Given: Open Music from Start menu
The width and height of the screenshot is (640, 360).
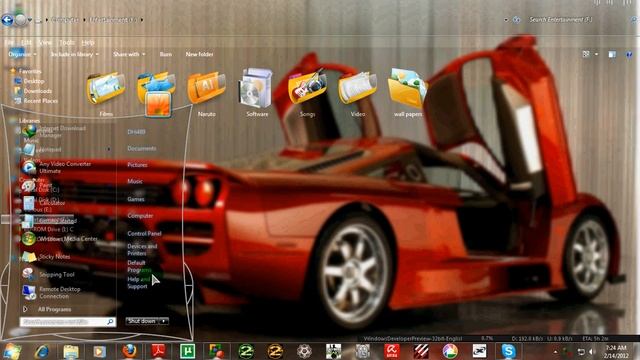Looking at the screenshot, I should [135, 181].
